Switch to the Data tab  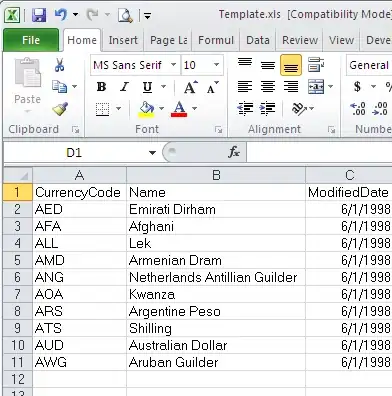(258, 40)
